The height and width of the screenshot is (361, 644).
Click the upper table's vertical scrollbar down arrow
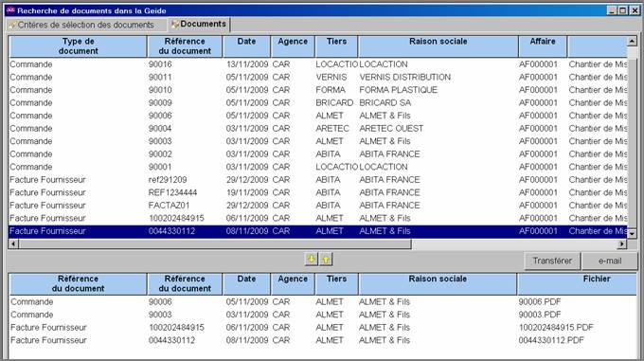pyautogui.click(x=632, y=233)
